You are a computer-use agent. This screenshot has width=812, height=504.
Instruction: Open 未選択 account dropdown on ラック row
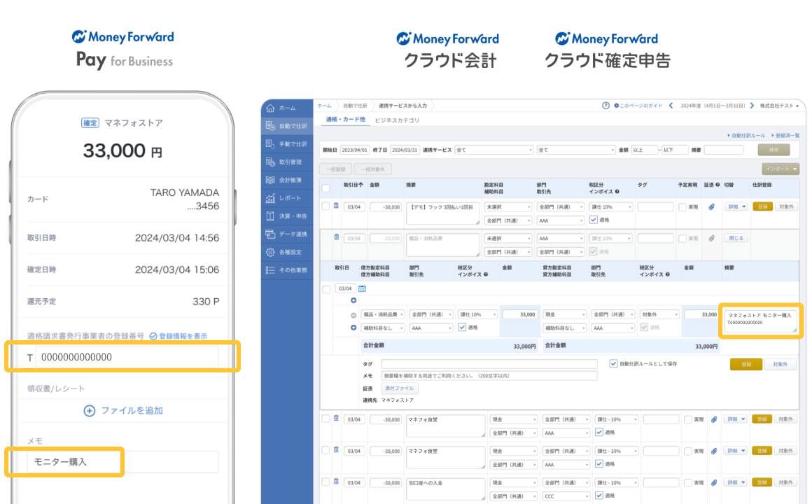508,206
